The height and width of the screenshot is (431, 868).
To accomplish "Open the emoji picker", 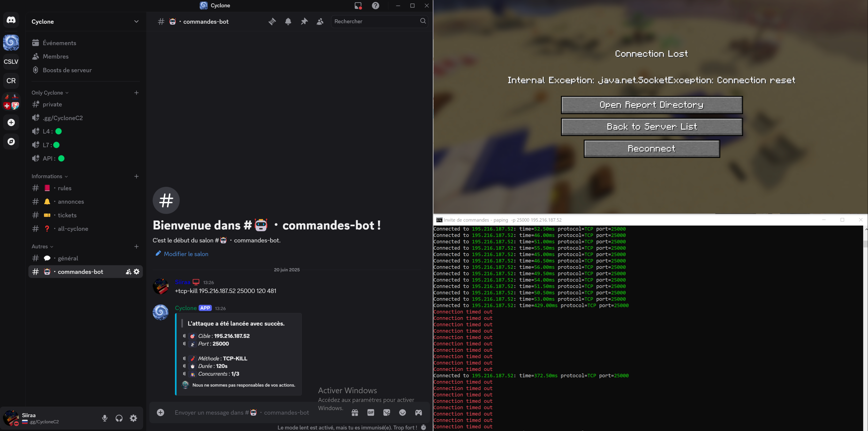I will coord(403,412).
